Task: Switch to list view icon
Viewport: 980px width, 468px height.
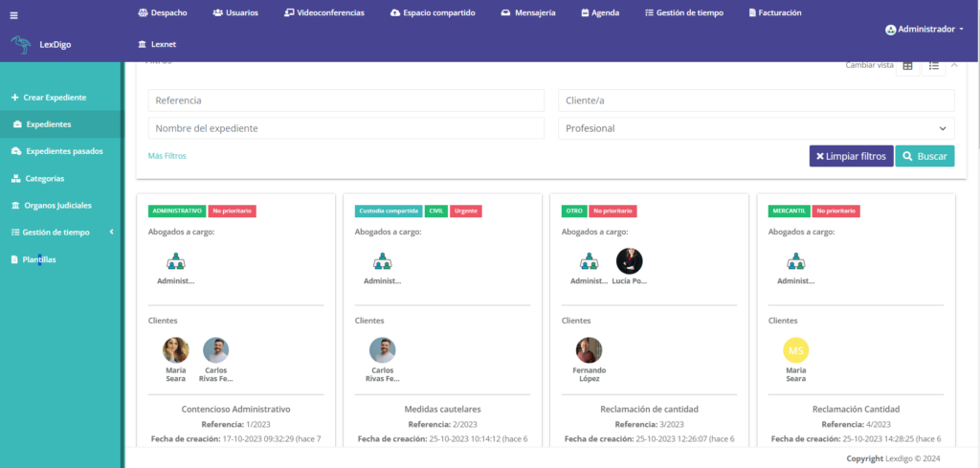Action: point(933,66)
